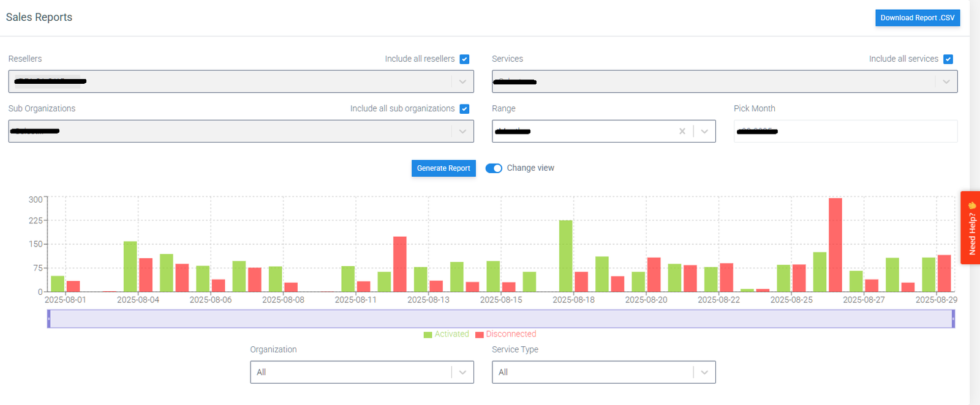Open the Range dropdown arrow

pyautogui.click(x=704, y=132)
